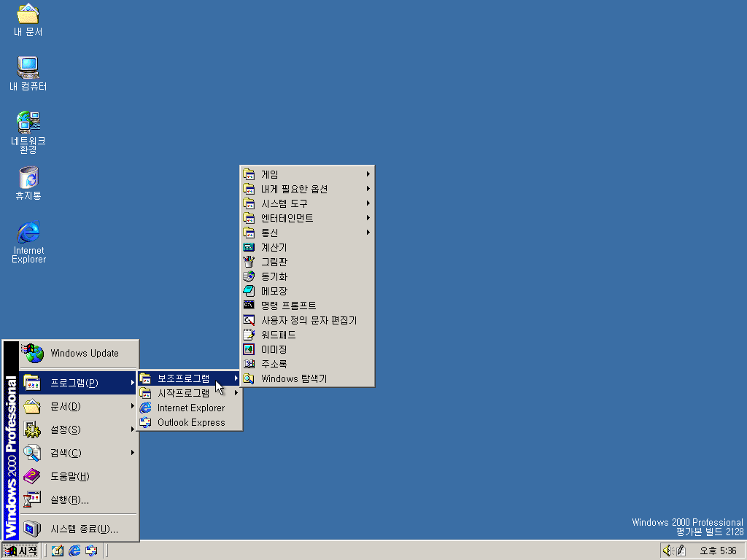This screenshot has width=747, height=560.
Task: Launch Windows 탐색기 explorer
Action: pos(307,378)
